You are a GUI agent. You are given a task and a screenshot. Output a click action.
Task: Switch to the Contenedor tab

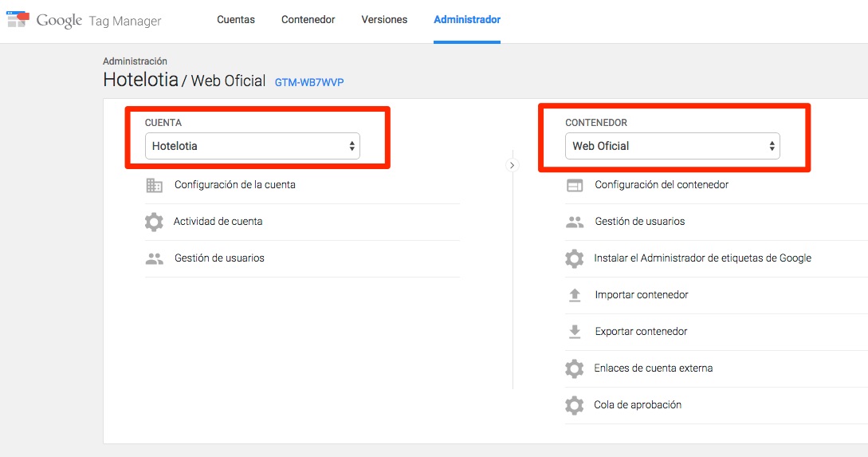pyautogui.click(x=308, y=19)
